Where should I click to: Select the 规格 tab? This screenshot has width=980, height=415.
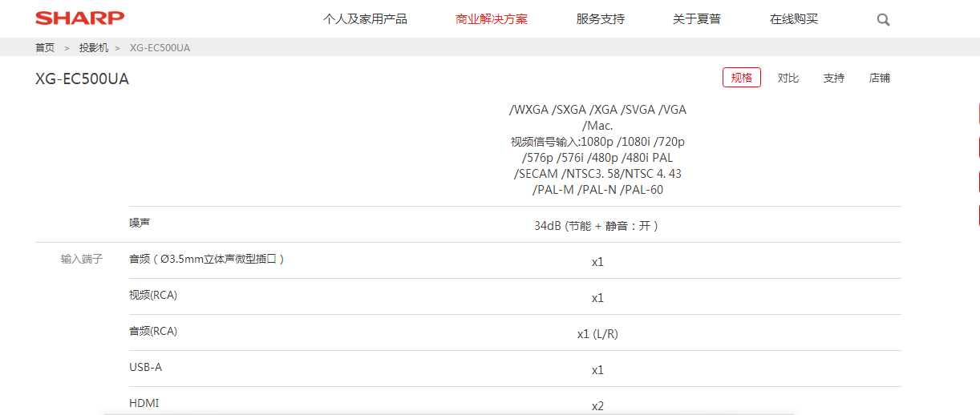tap(742, 78)
